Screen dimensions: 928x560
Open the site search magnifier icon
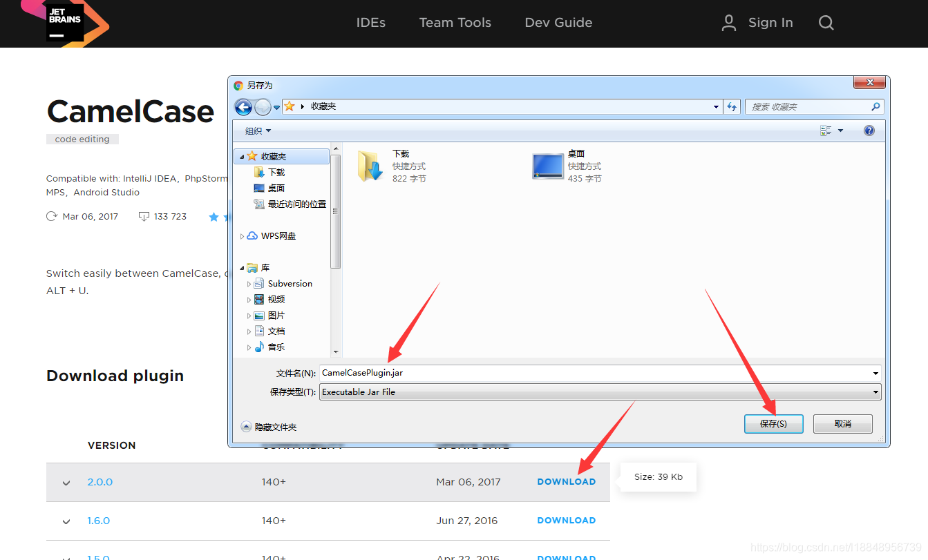[826, 23]
